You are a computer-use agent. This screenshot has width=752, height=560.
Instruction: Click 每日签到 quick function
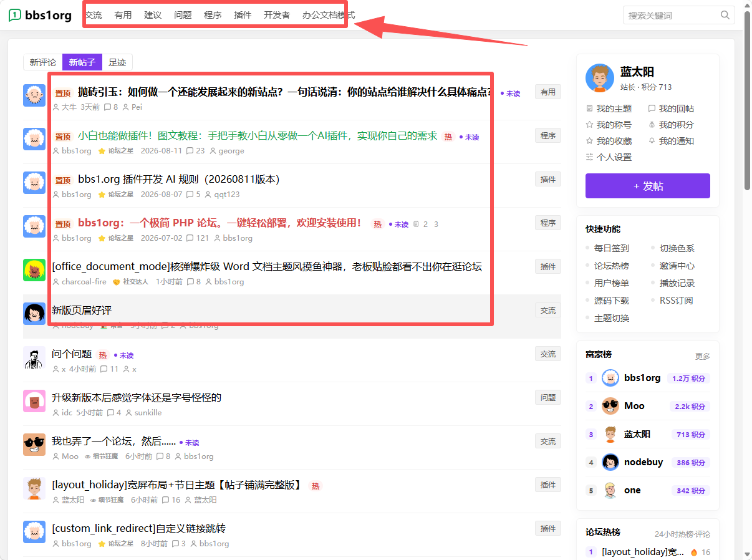pos(612,248)
